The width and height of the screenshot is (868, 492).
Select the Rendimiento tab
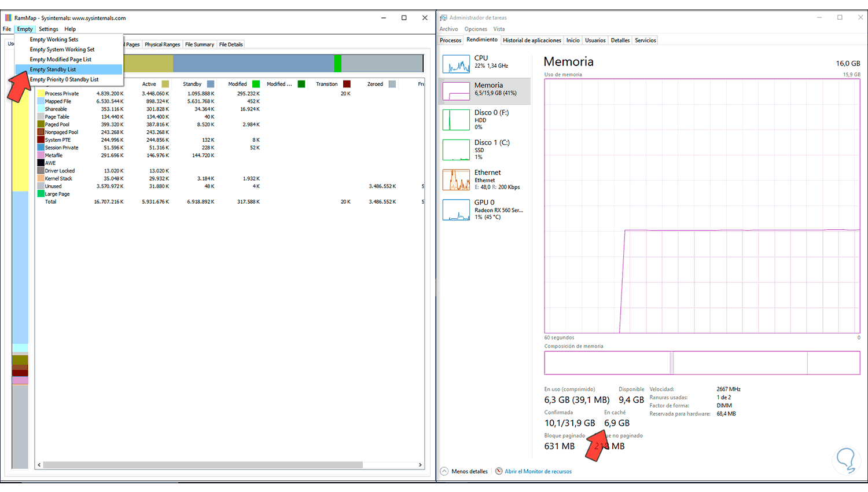coord(482,40)
